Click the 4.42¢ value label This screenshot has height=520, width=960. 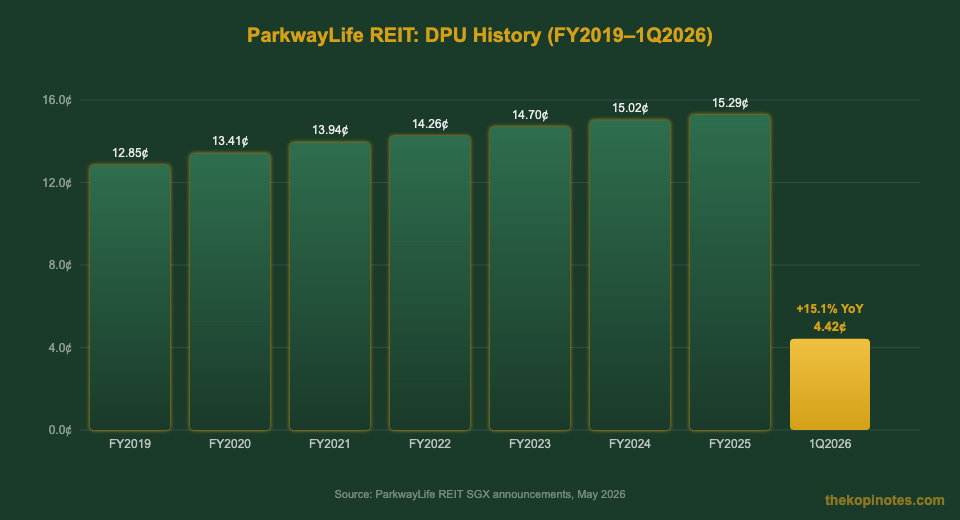[830, 326]
